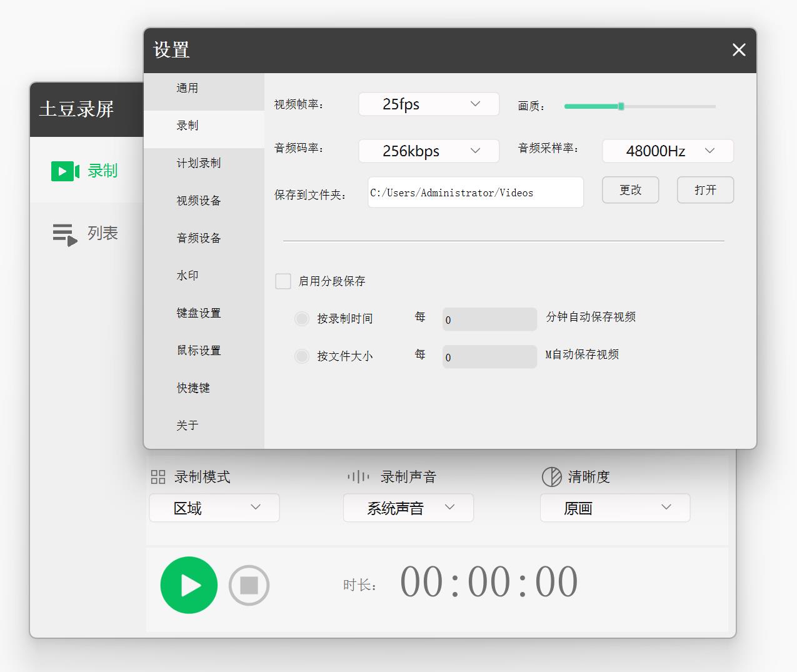Click the 打开 button to open folder
This screenshot has height=672, width=797.
705,190
